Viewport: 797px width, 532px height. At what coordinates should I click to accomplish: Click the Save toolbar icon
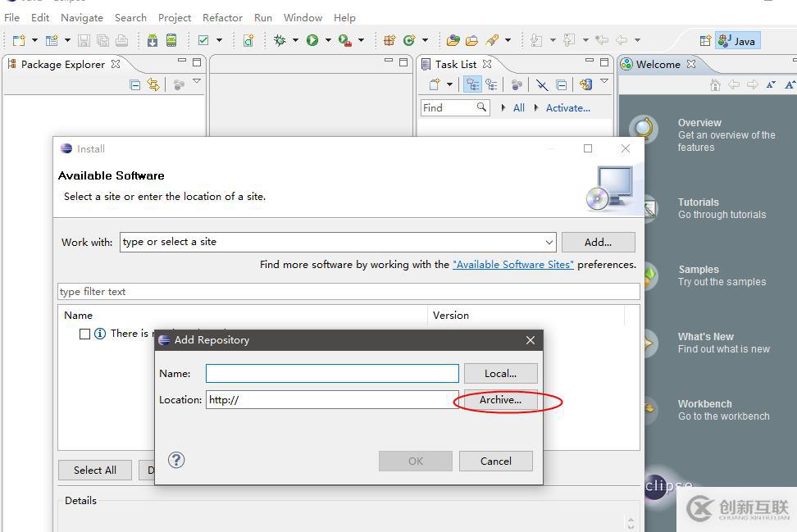click(x=84, y=40)
